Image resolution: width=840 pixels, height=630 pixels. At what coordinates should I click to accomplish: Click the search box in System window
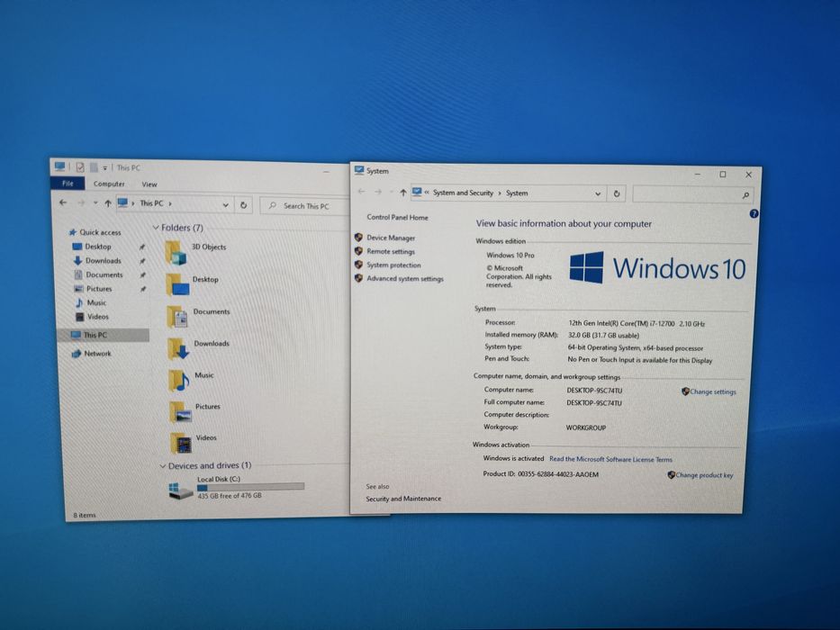coord(693,195)
